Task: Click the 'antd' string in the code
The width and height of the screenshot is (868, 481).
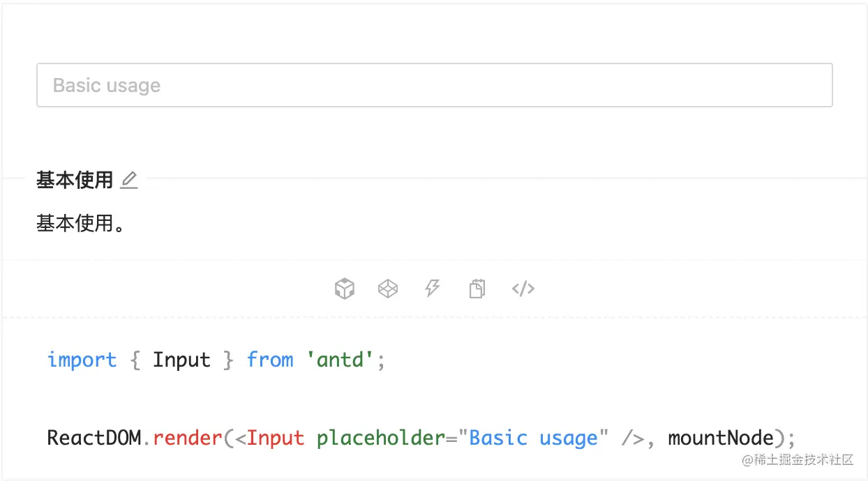Action: [342, 360]
